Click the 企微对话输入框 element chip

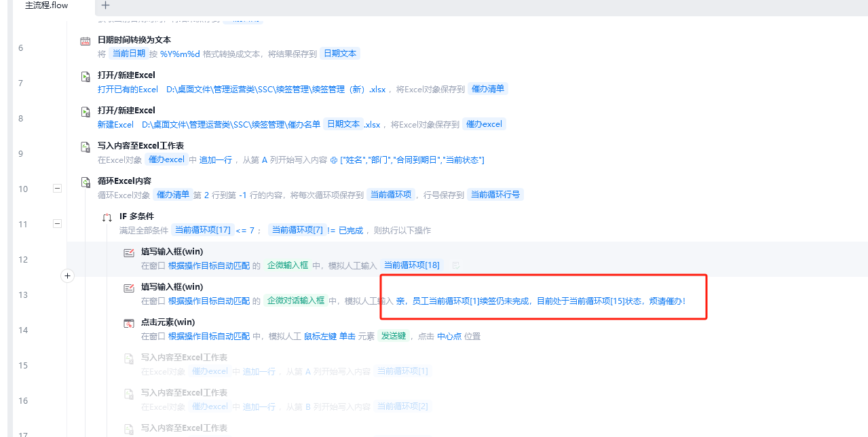[295, 301]
